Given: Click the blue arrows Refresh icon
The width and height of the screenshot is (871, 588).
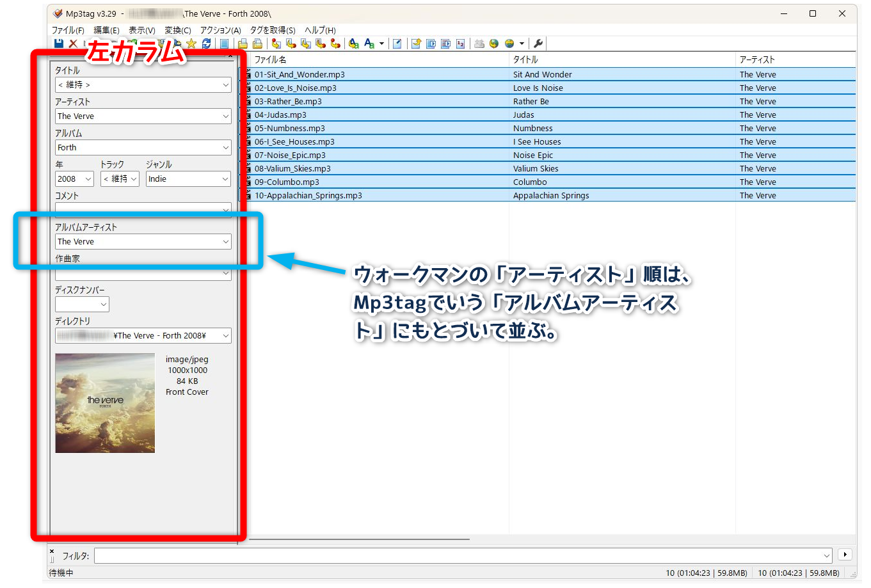Looking at the screenshot, I should [x=206, y=44].
